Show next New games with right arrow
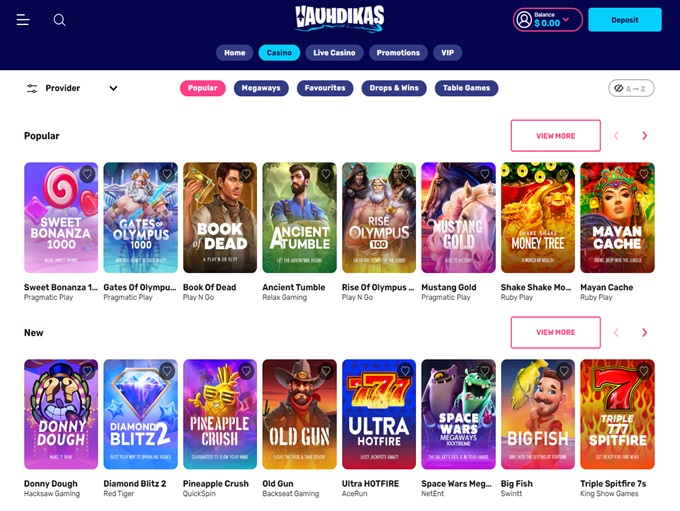The image size is (680, 511). pos(644,332)
